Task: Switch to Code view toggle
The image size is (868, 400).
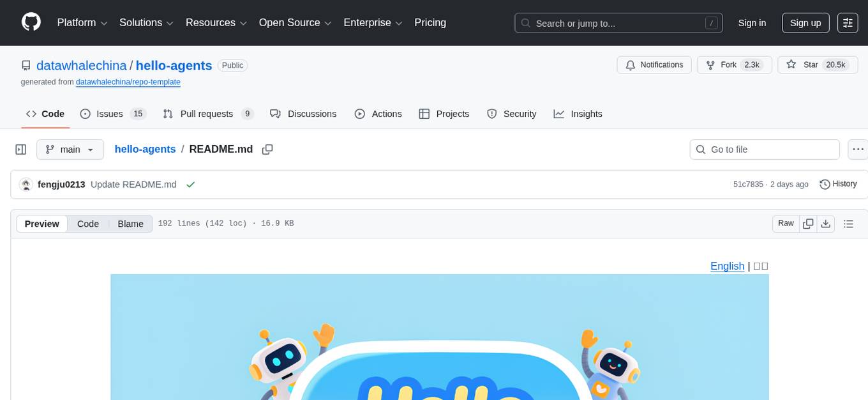Action: tap(88, 224)
